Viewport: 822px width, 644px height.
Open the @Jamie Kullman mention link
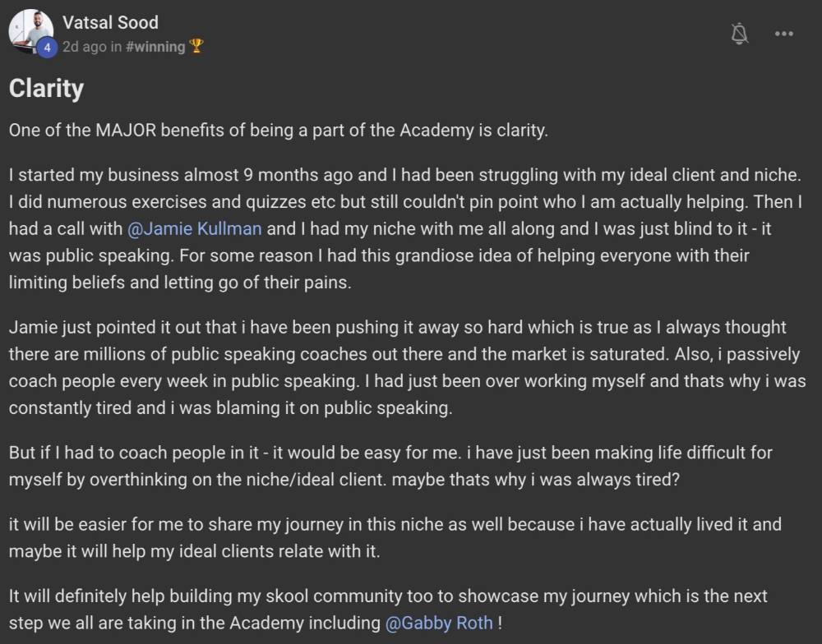195,228
